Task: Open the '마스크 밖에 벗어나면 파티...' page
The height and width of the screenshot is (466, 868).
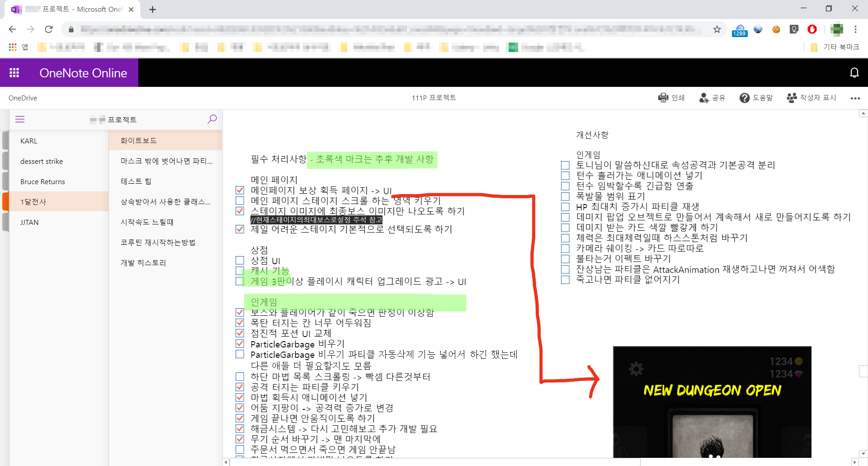Action: point(165,161)
